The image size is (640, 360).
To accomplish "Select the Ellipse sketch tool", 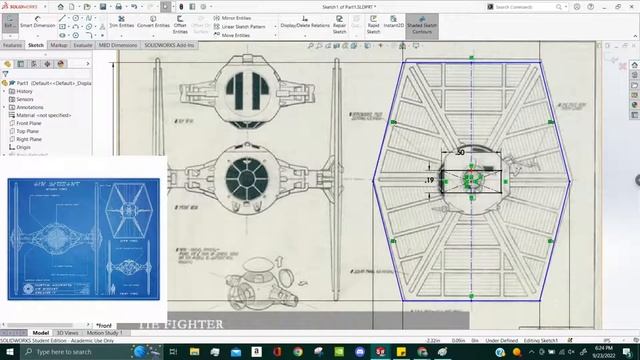I will 89,27.
